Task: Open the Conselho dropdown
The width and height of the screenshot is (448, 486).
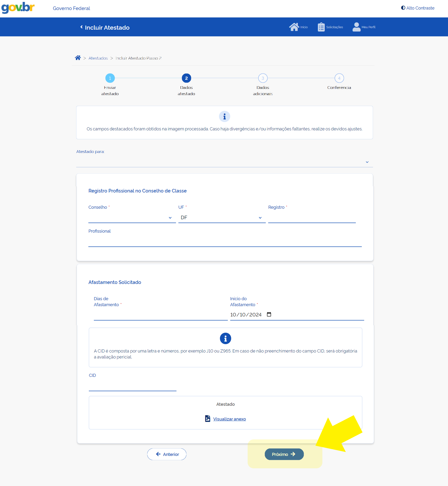Action: pos(132,217)
